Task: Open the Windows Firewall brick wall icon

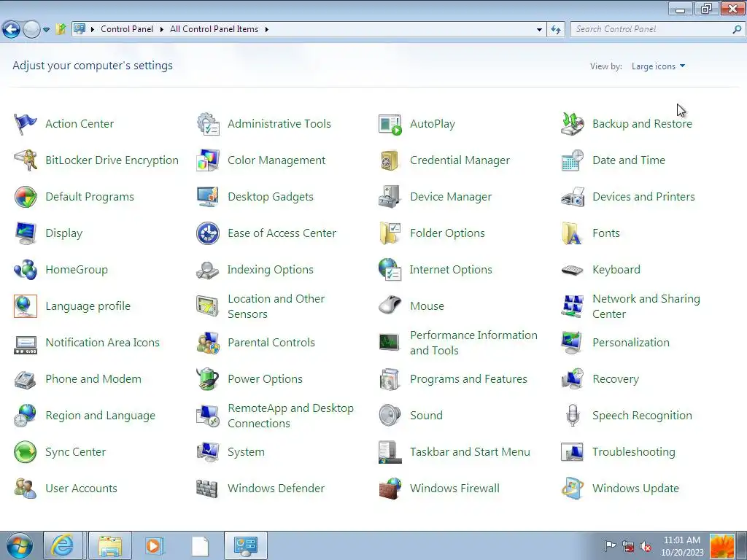Action: [390, 489]
